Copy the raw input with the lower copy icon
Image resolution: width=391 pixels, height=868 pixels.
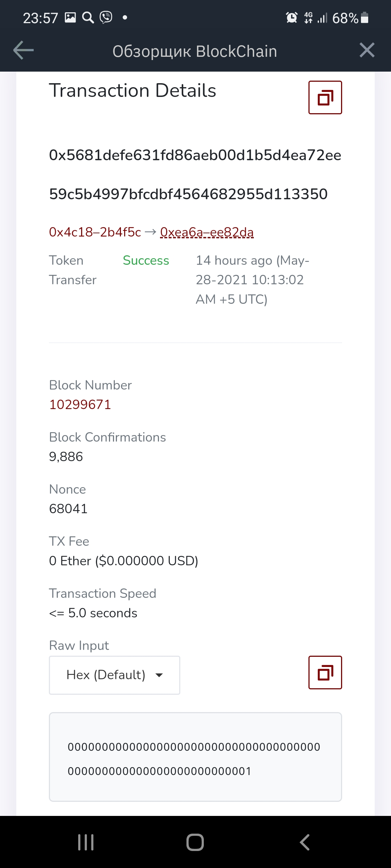pos(325,672)
